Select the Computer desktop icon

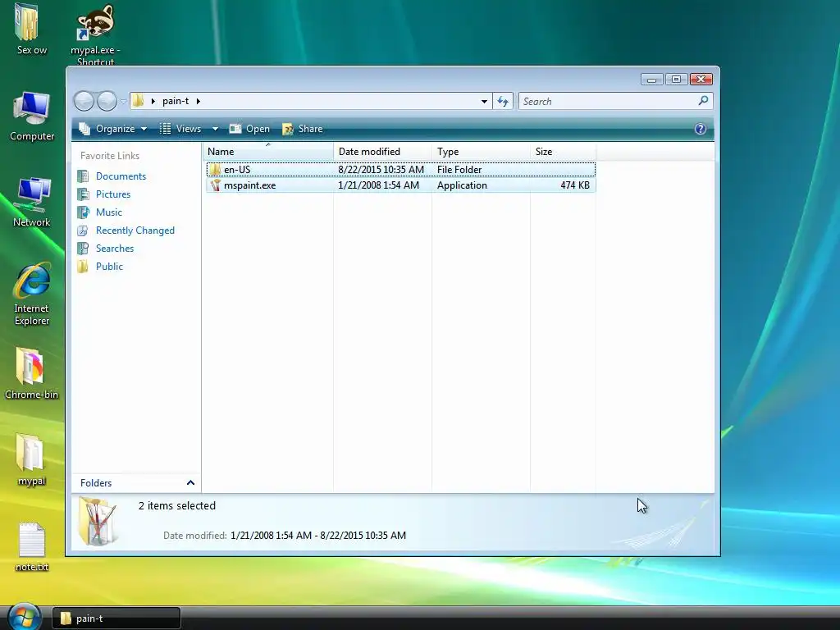(x=32, y=110)
